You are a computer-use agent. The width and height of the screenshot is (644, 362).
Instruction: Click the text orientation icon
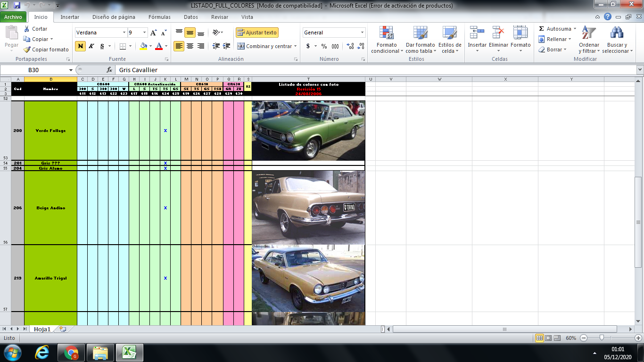pos(216,33)
